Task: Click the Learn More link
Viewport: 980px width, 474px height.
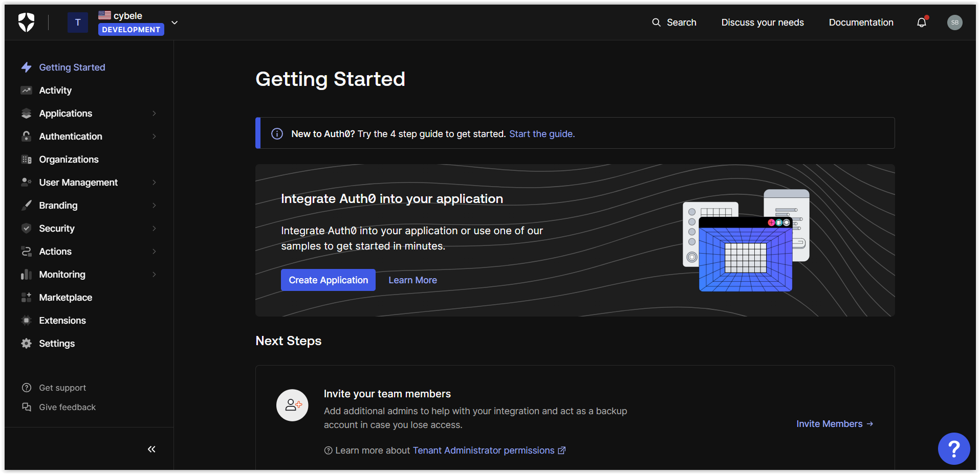Action: coord(412,280)
